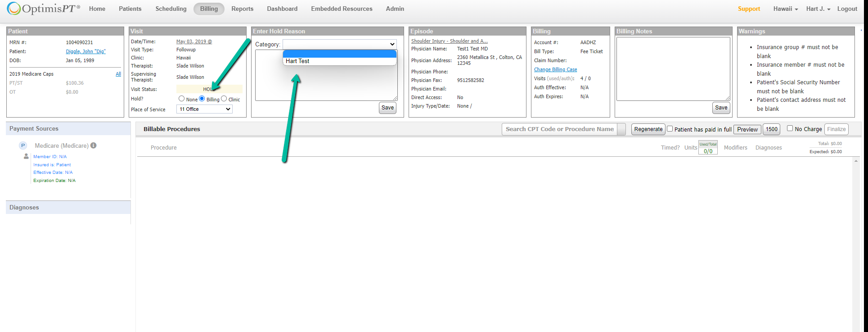Save the billing notes

[x=721, y=108]
